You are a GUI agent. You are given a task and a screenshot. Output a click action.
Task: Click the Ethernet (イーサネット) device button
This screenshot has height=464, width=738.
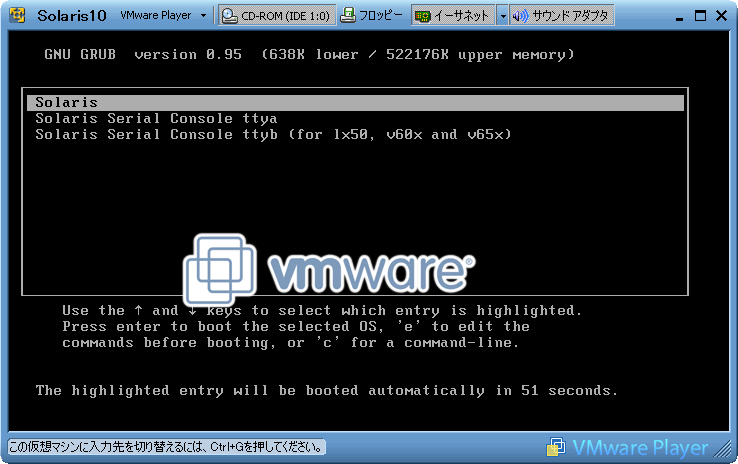(453, 16)
